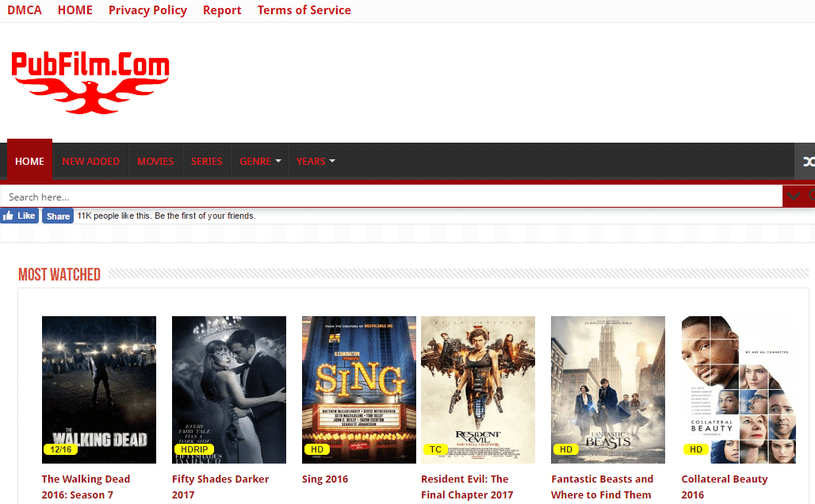Image resolution: width=815 pixels, height=504 pixels.
Task: Open the Fifty Shades Darker poster
Action: click(x=228, y=390)
